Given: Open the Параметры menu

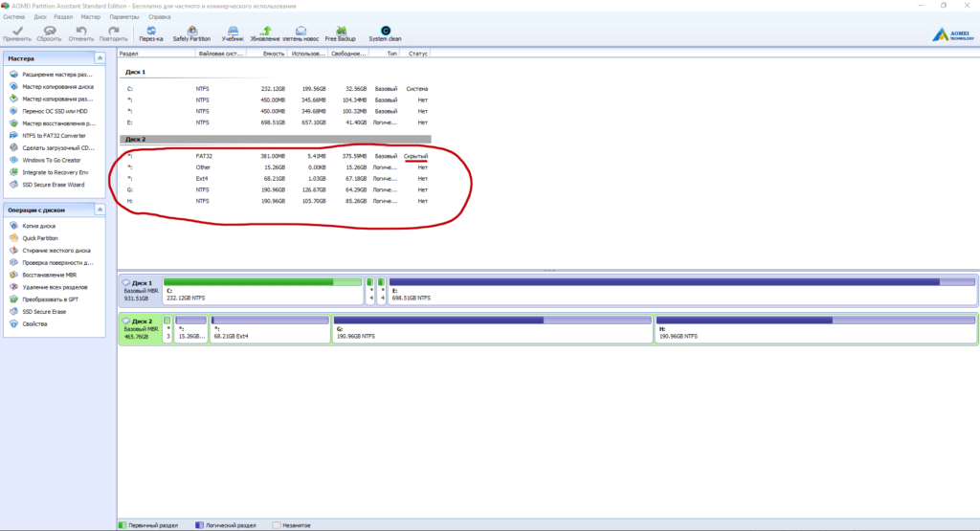Looking at the screenshot, I should point(123,17).
